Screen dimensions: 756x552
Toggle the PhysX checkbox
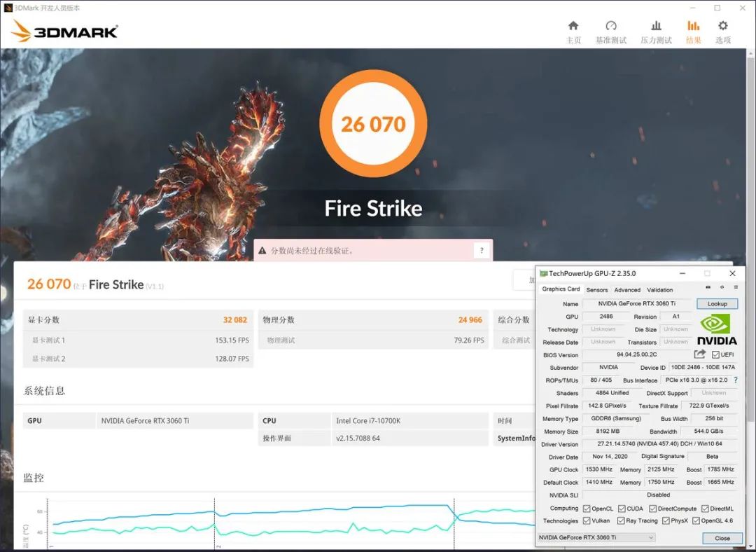click(x=666, y=520)
